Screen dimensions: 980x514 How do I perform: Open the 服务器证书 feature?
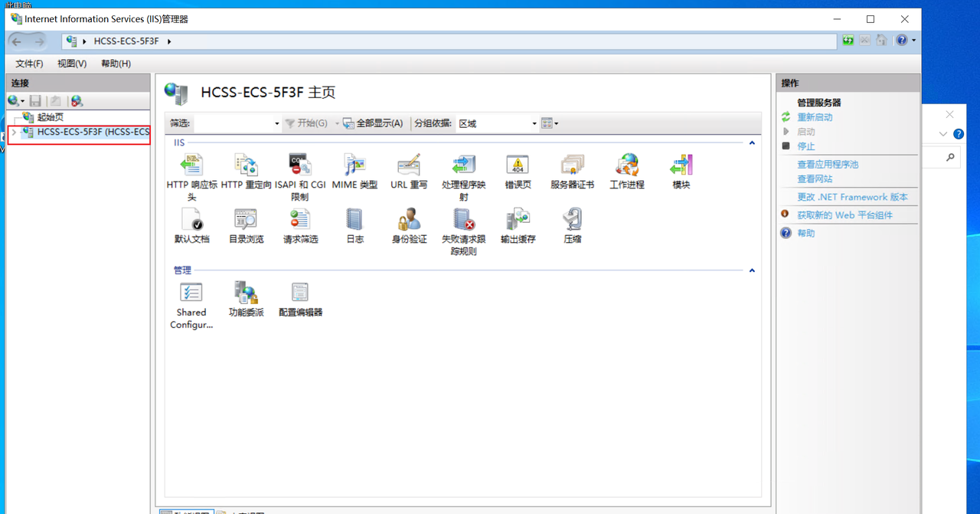coord(572,171)
